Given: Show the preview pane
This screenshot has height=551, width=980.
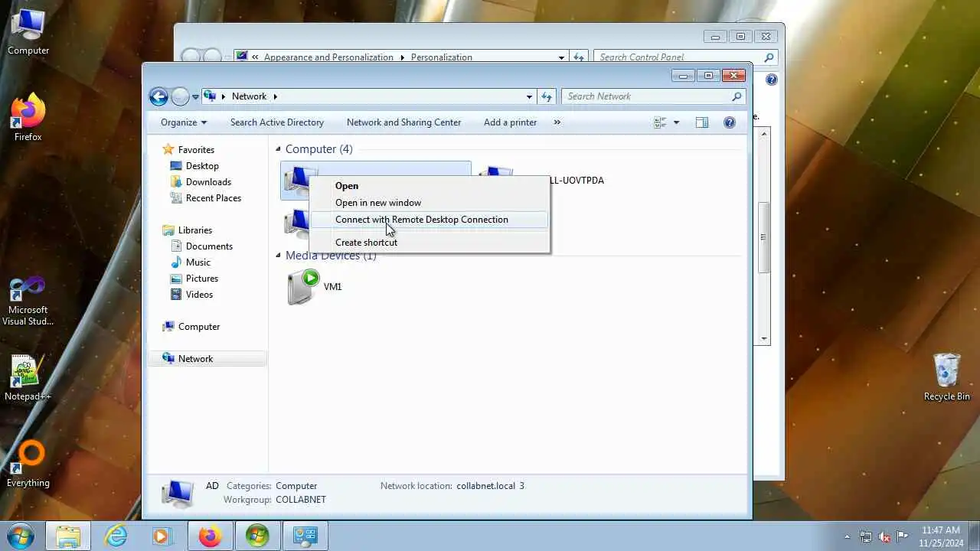Looking at the screenshot, I should click(x=701, y=122).
